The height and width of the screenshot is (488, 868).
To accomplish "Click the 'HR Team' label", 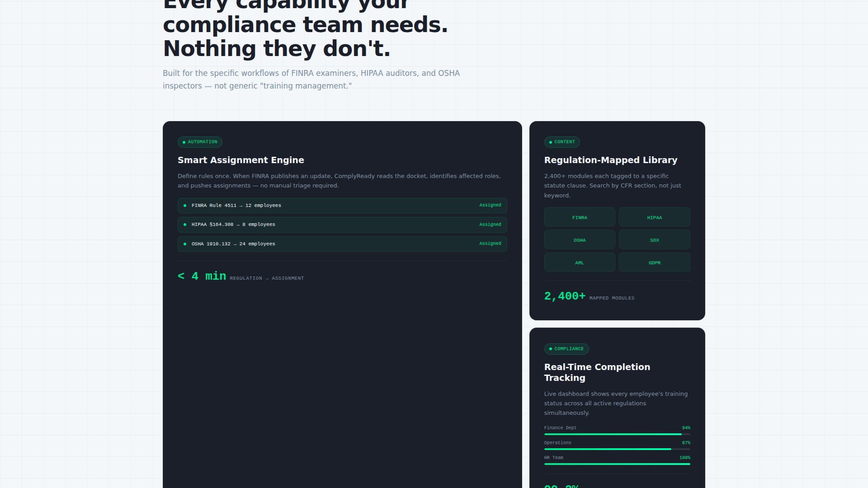I will 553,458.
